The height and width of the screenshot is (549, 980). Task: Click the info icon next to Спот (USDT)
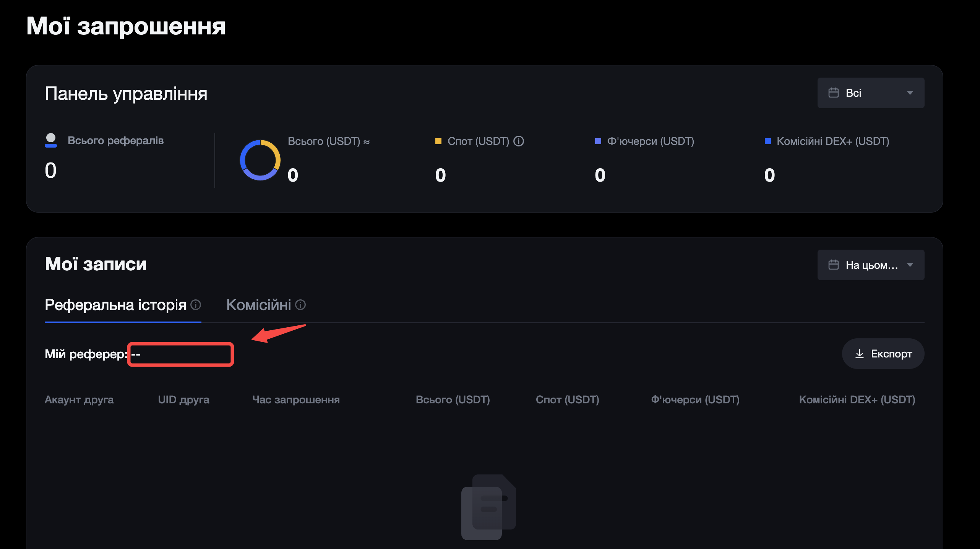point(519,141)
